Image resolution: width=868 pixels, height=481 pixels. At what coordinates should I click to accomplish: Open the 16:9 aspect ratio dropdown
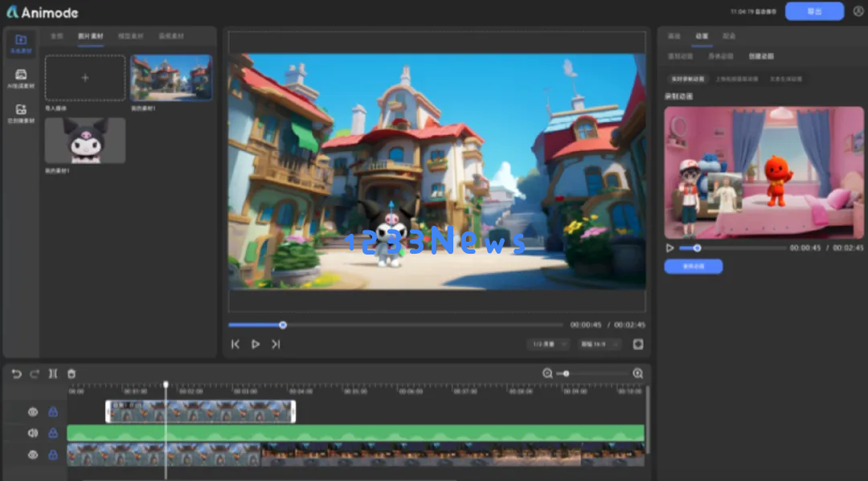(x=599, y=344)
